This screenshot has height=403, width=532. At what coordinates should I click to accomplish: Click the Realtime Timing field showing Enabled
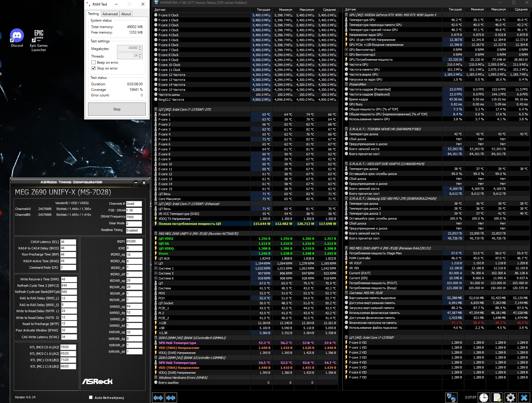134,230
